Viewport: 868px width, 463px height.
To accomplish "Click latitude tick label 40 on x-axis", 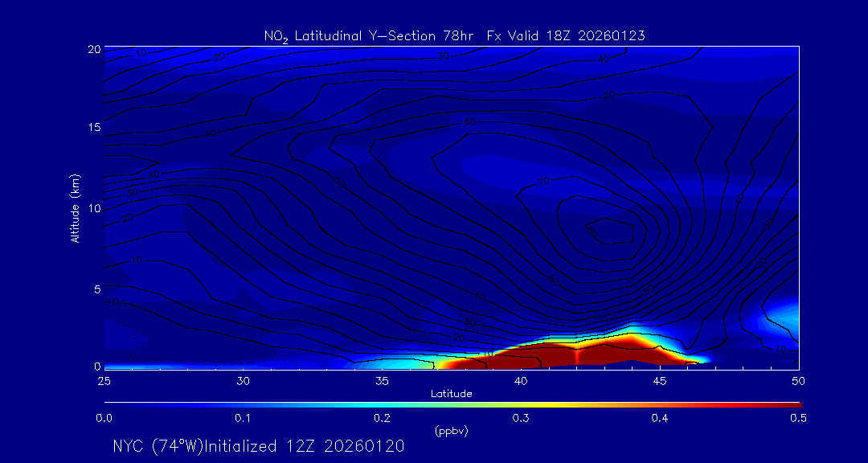I will pyautogui.click(x=521, y=380).
